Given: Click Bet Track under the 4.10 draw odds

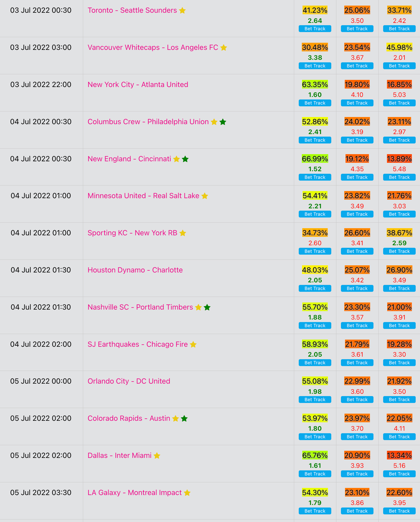Looking at the screenshot, I should click(357, 103).
